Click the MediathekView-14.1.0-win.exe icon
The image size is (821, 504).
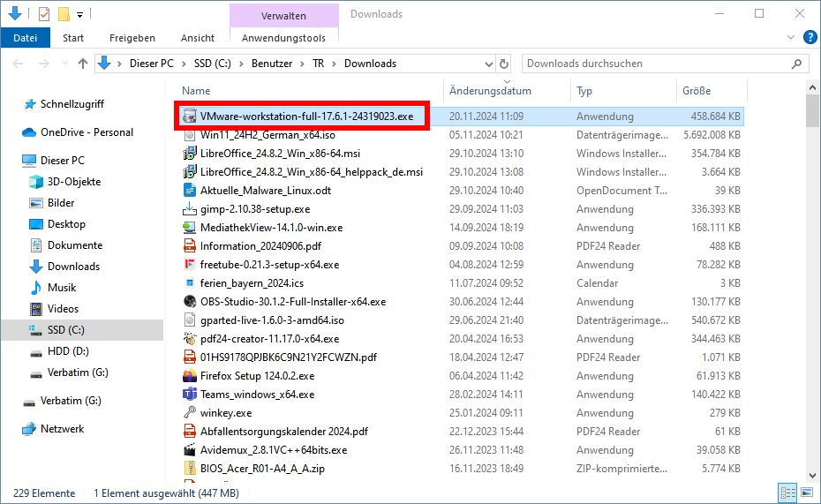point(190,228)
